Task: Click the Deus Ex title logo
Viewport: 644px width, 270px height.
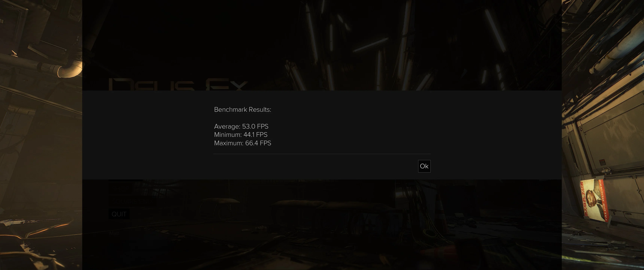Action: point(178,84)
